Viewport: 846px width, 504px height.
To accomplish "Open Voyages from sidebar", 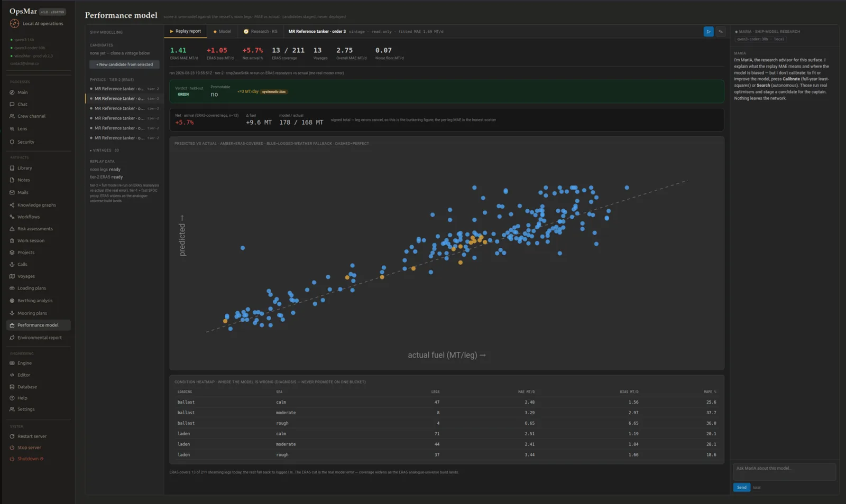I will 26,276.
